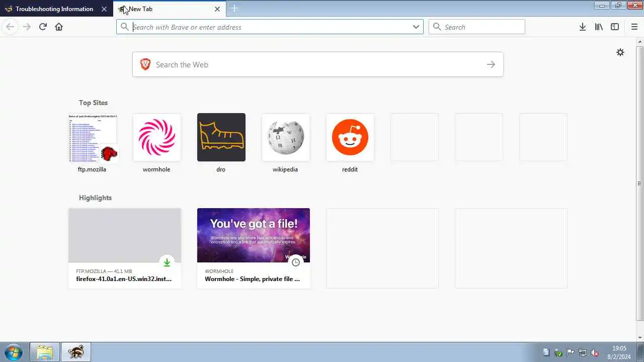Click the muted volume tray icon

coord(595,352)
